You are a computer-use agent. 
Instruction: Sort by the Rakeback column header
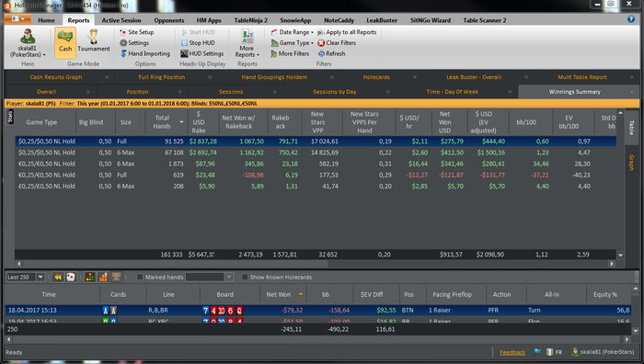click(x=280, y=122)
